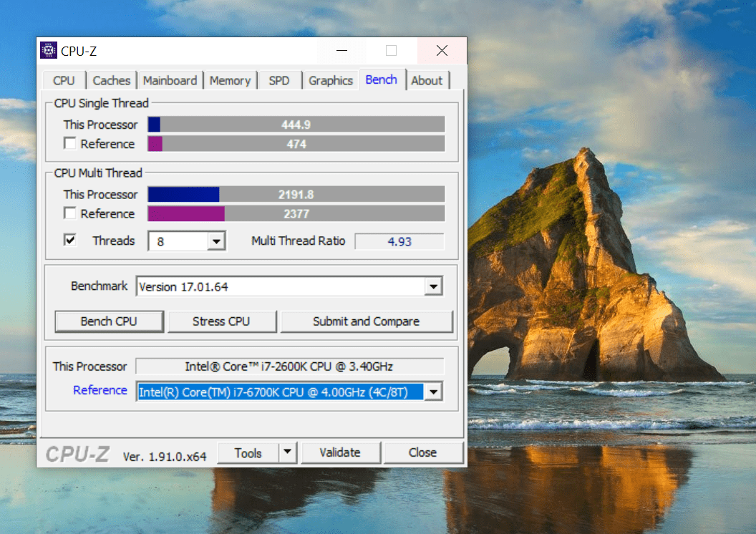Expand the Reference processor dropdown
Viewport: 756px width, 534px height.
433,392
